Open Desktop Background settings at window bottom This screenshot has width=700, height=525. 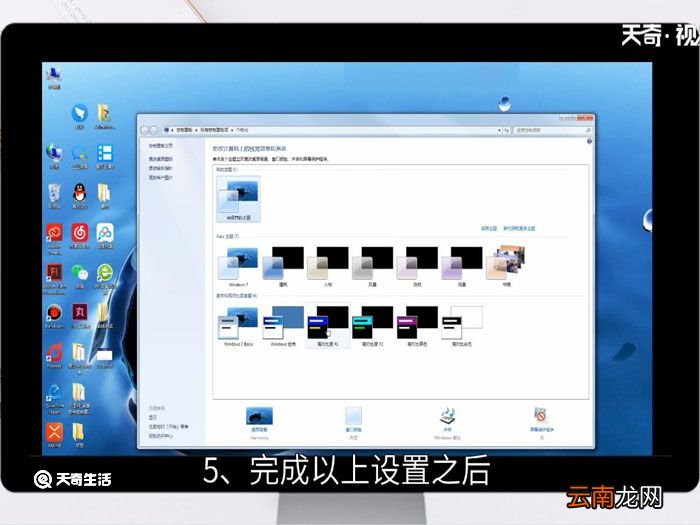[259, 423]
